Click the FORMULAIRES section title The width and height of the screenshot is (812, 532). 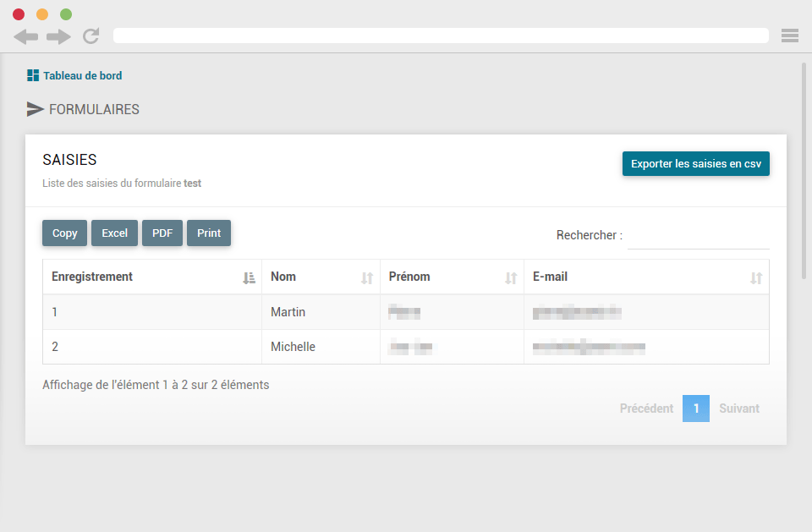(x=94, y=109)
